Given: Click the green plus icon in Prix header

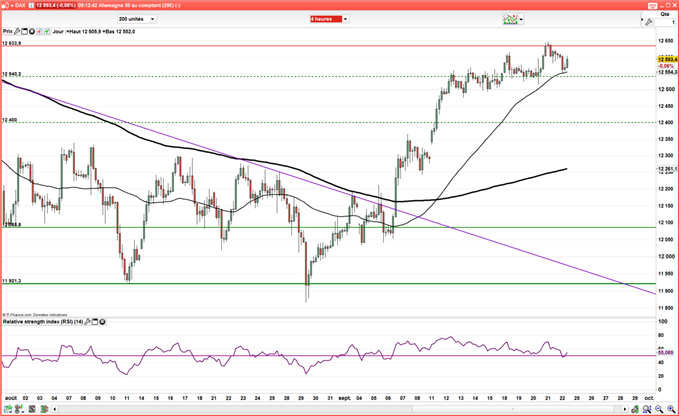Looking at the screenshot, I should 47,31.
